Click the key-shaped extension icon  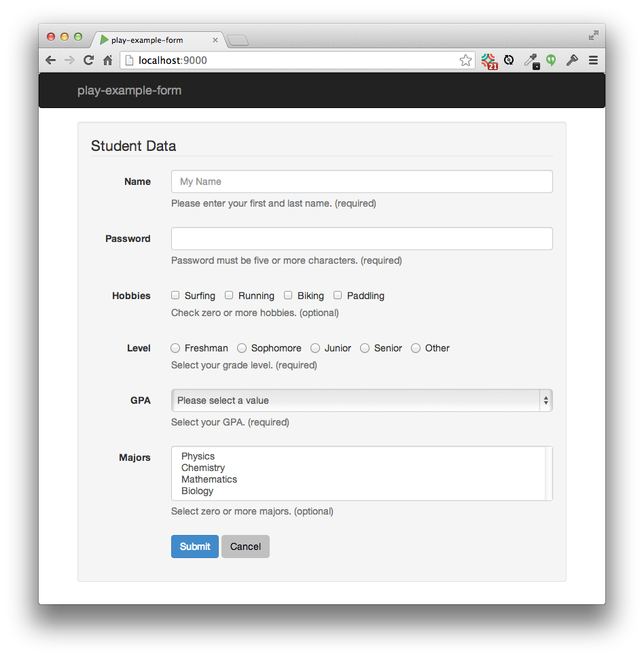[x=572, y=60]
